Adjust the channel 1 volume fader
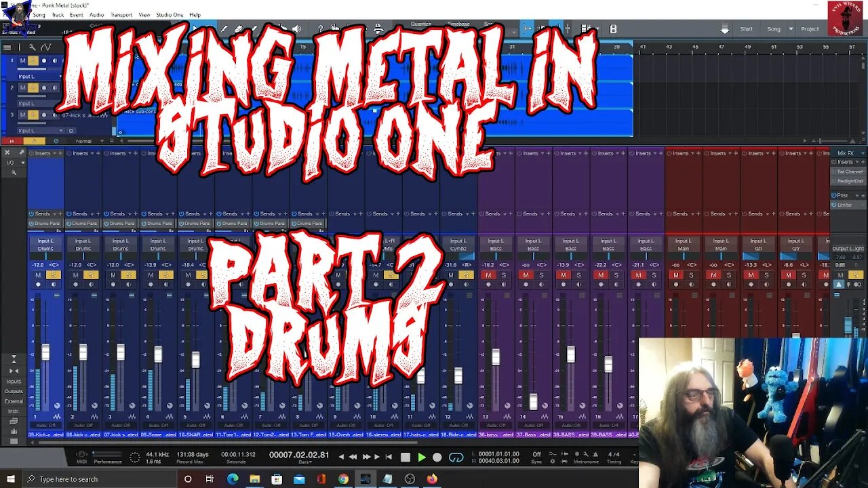 pyautogui.click(x=45, y=352)
